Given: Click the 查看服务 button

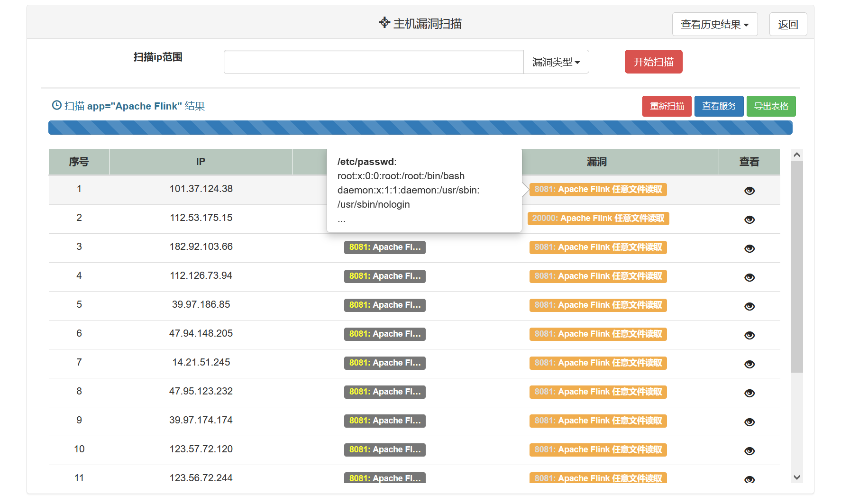Looking at the screenshot, I should point(719,106).
